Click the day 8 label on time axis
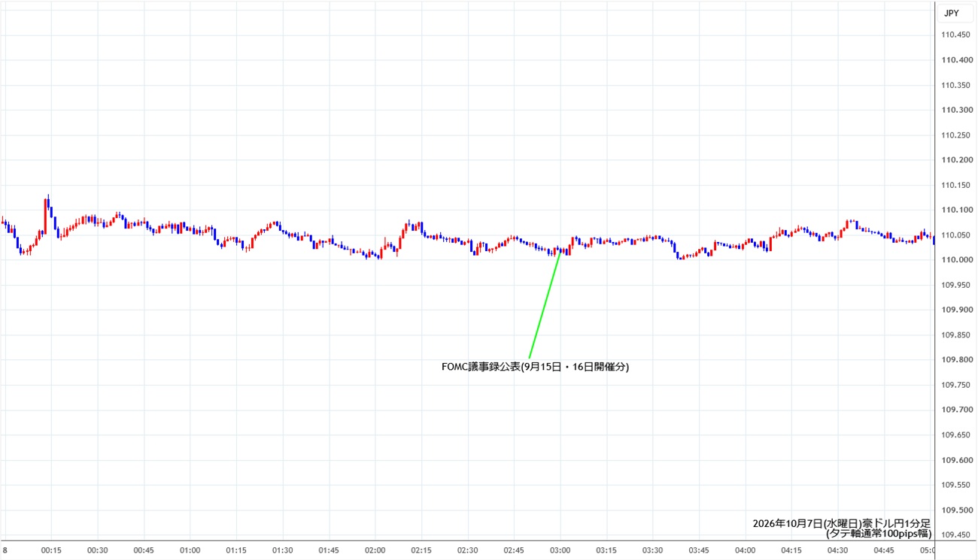 [x=5, y=550]
